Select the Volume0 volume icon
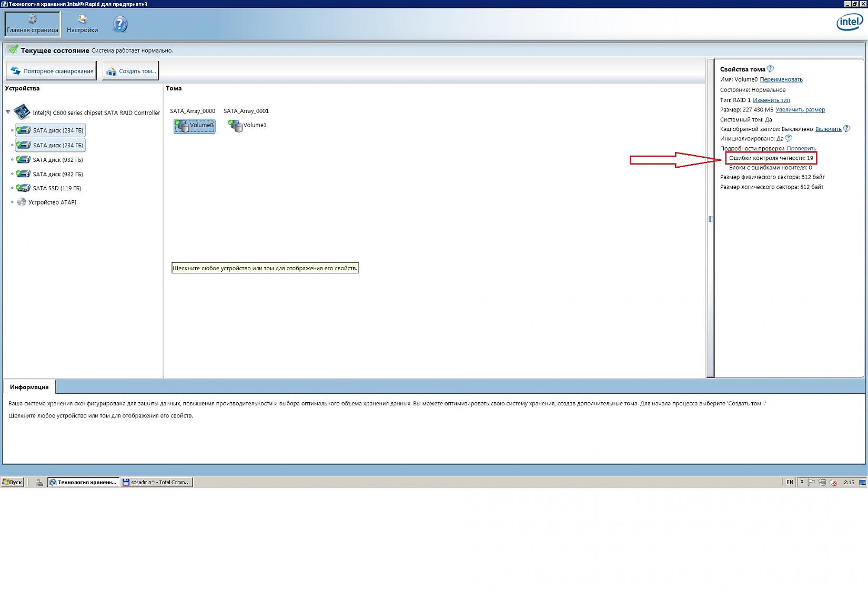Viewport: 868px width, 593px height. point(194,126)
